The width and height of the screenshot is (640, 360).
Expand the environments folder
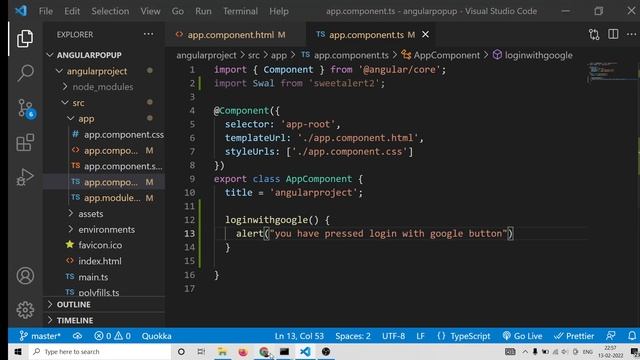[x=106, y=230]
